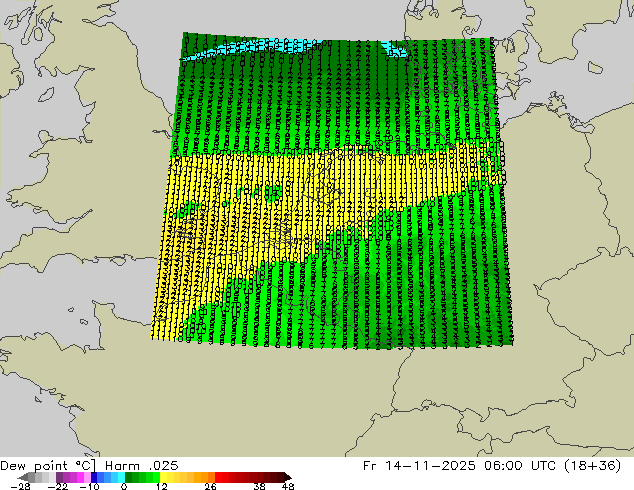
Task: Pick the bright yellow swatch at the 12 mark
Action: (163, 477)
